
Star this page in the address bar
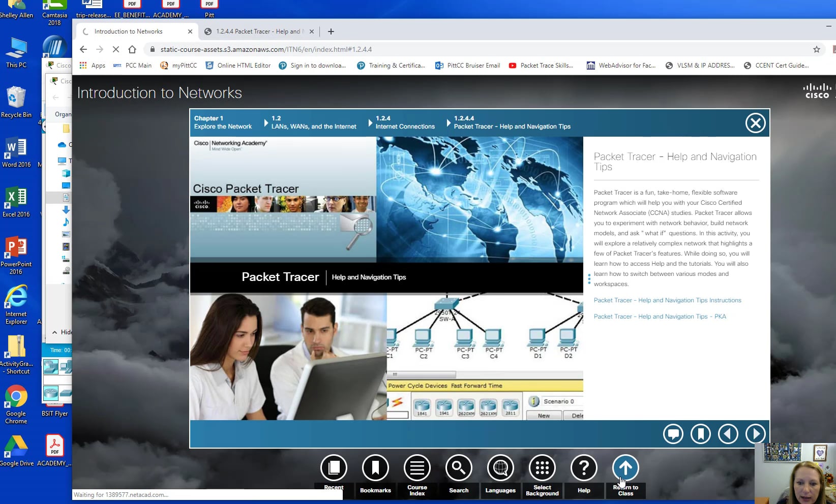[x=817, y=49]
